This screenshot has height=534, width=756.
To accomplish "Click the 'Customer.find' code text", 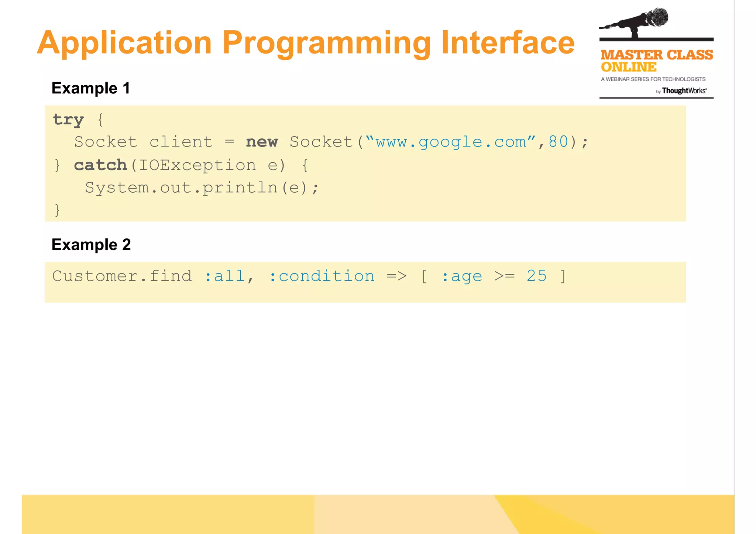I will (122, 276).
